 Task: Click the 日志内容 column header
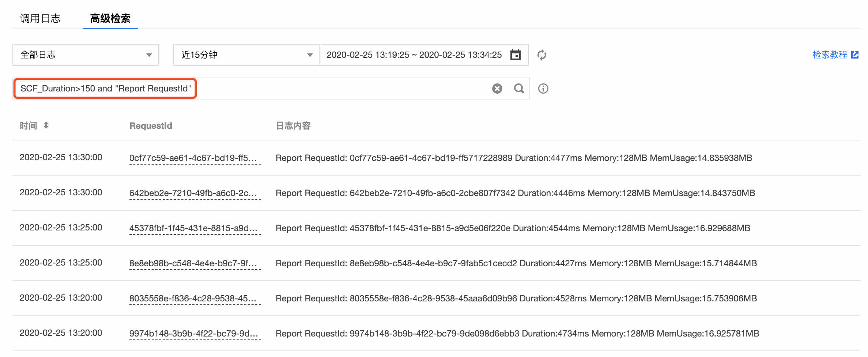click(293, 126)
